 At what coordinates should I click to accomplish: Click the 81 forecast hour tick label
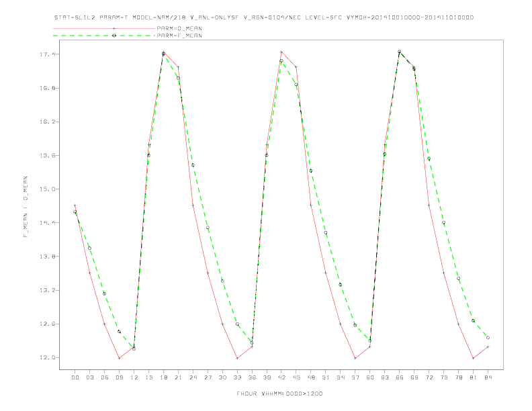tap(474, 377)
